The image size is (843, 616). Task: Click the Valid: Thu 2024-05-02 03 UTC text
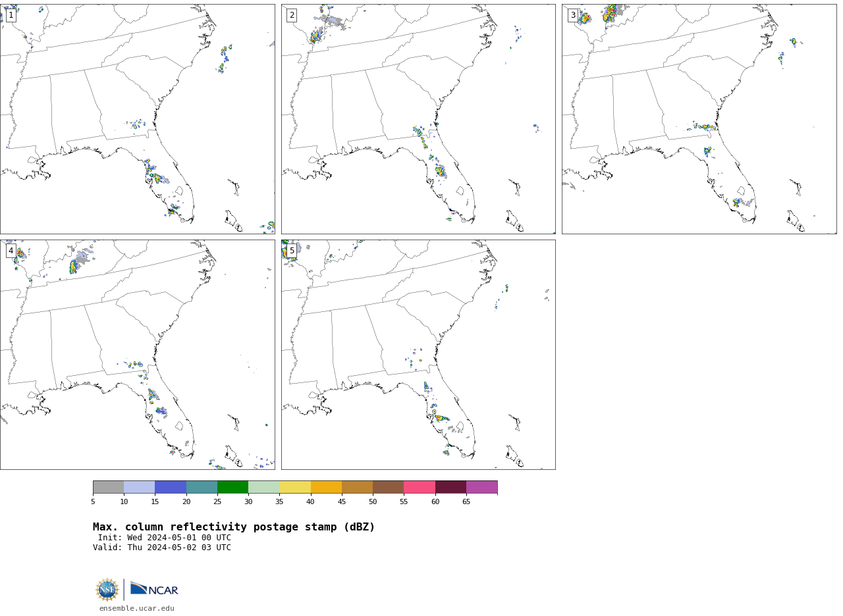coord(162,548)
